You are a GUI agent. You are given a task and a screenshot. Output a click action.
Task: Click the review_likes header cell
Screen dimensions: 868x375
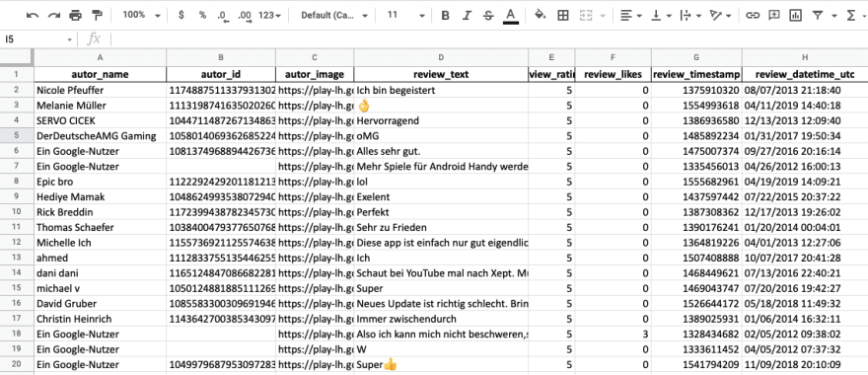(613, 74)
